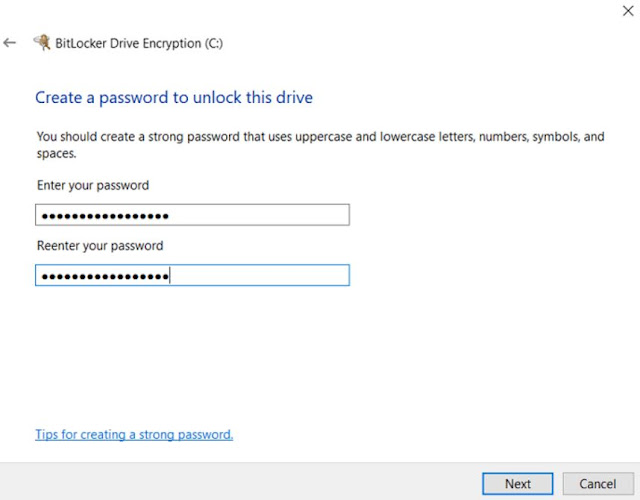Viewport: 640px width, 500px height.
Task: Focus the 'Reenter your password' field
Action: [x=192, y=275]
